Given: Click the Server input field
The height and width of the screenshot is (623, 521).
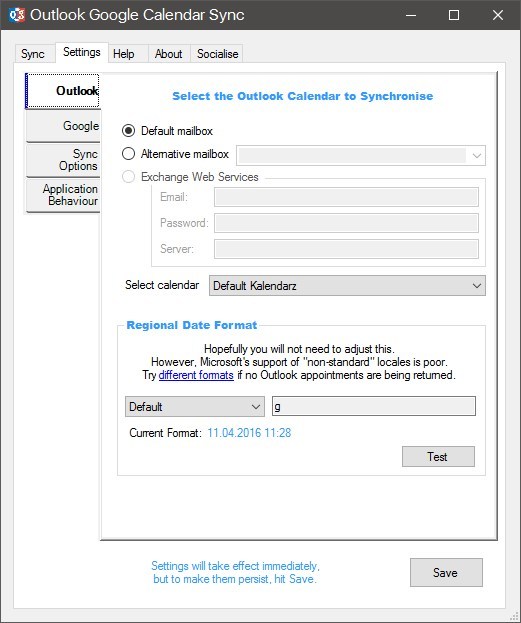Looking at the screenshot, I should click(x=346, y=249).
